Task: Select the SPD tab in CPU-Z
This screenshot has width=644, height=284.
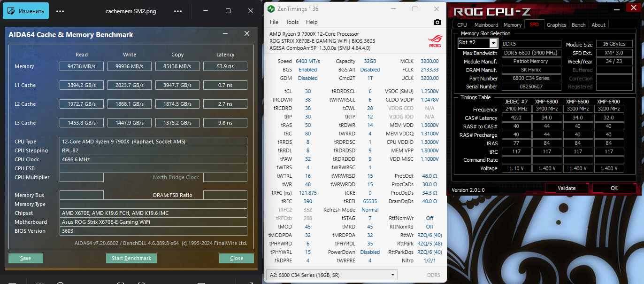Action: point(534,25)
